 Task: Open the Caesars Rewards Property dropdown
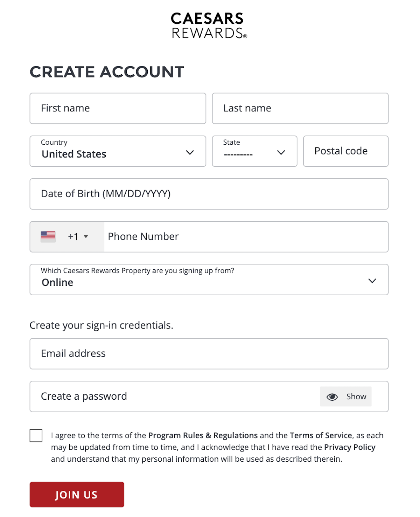209,280
